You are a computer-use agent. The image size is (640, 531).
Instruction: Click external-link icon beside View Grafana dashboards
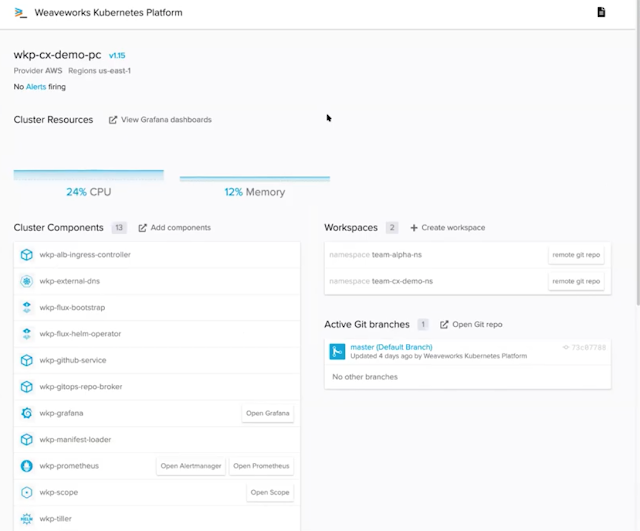pos(113,120)
